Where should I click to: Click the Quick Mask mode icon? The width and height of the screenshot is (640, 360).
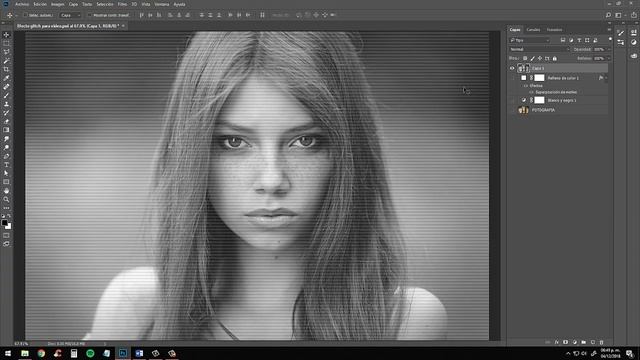point(6,236)
